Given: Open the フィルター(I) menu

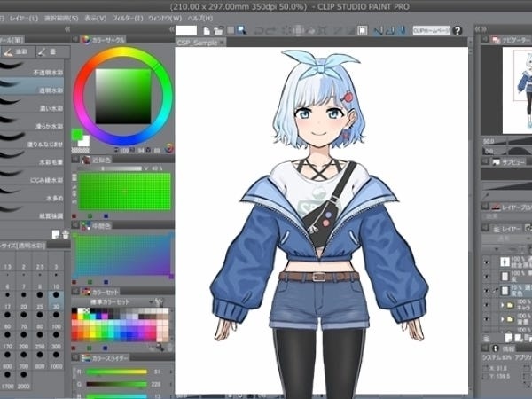Looking at the screenshot, I should 131,18.
